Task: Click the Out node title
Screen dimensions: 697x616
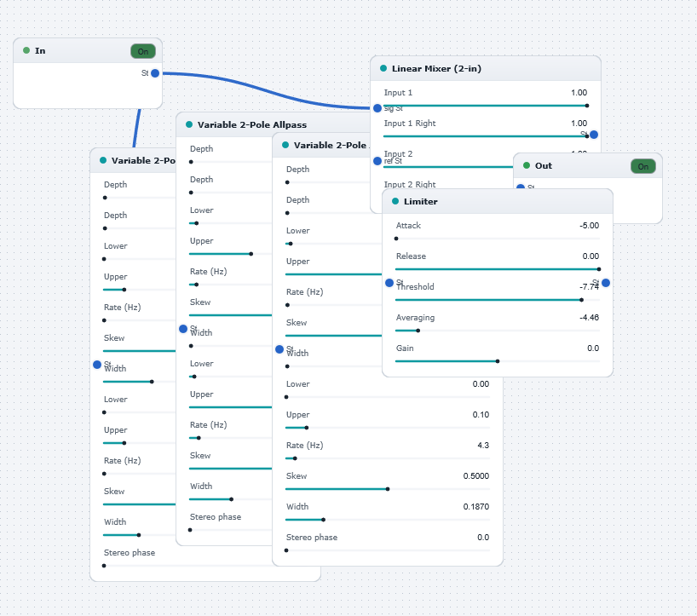Action: tap(543, 165)
